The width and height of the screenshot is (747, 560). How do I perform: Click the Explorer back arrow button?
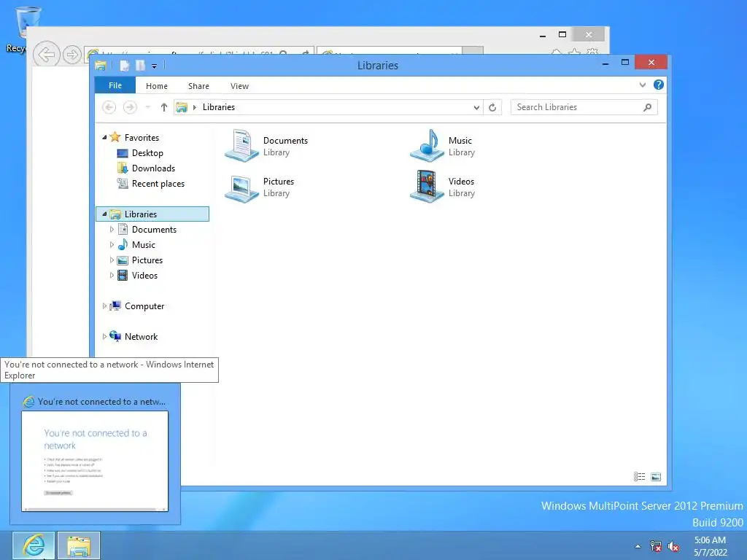pyautogui.click(x=109, y=107)
